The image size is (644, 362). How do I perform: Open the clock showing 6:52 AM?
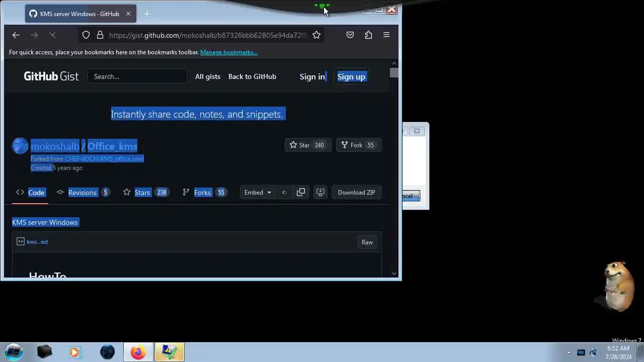619,352
